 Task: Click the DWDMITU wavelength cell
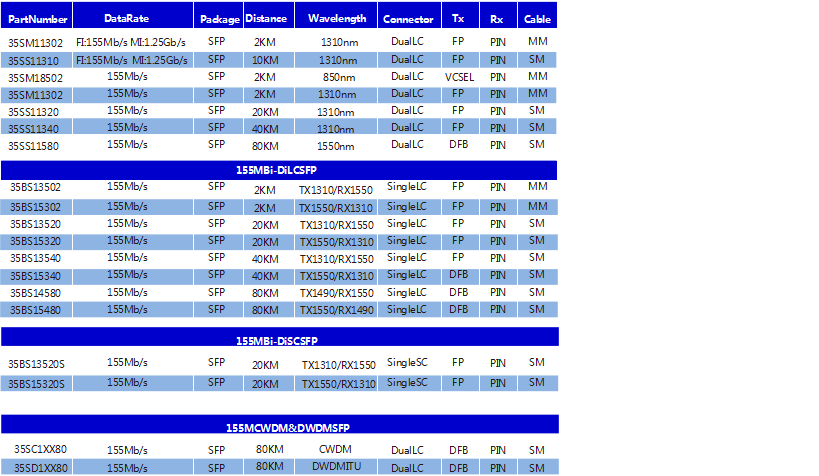(336, 466)
